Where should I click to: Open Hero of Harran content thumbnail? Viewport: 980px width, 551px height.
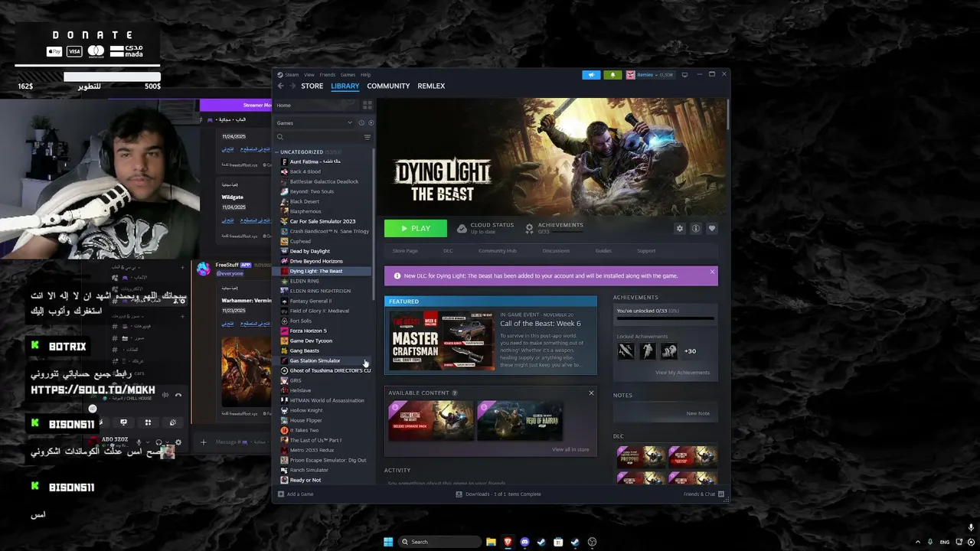[x=520, y=421]
